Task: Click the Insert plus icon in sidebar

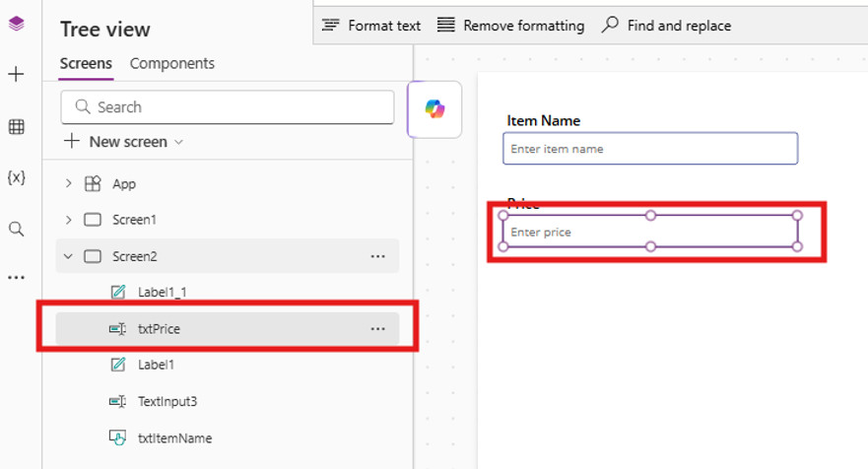Action: tap(16, 75)
